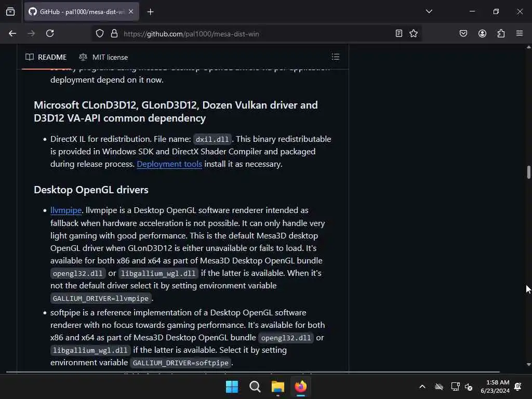The height and width of the screenshot is (399, 532).
Task: Follow the Deployment tools link
Action: 169,164
